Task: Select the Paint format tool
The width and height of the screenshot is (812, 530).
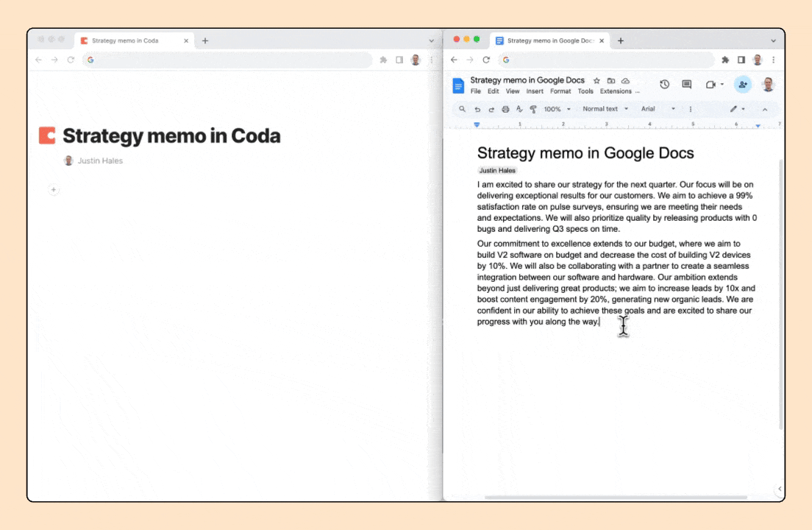Action: 533,110
